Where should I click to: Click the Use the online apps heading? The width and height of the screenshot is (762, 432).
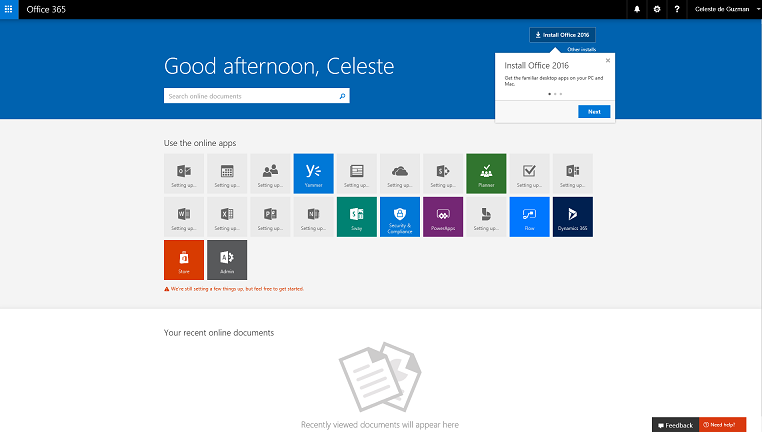pos(200,143)
